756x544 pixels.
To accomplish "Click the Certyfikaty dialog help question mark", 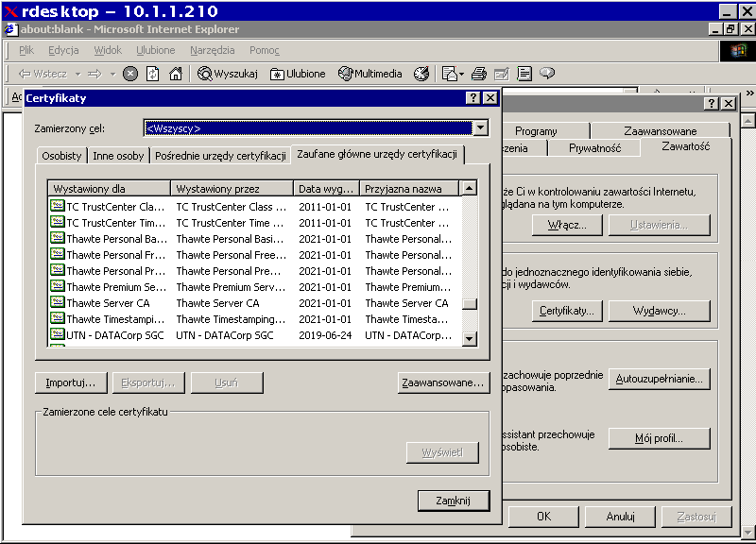I will point(473,98).
